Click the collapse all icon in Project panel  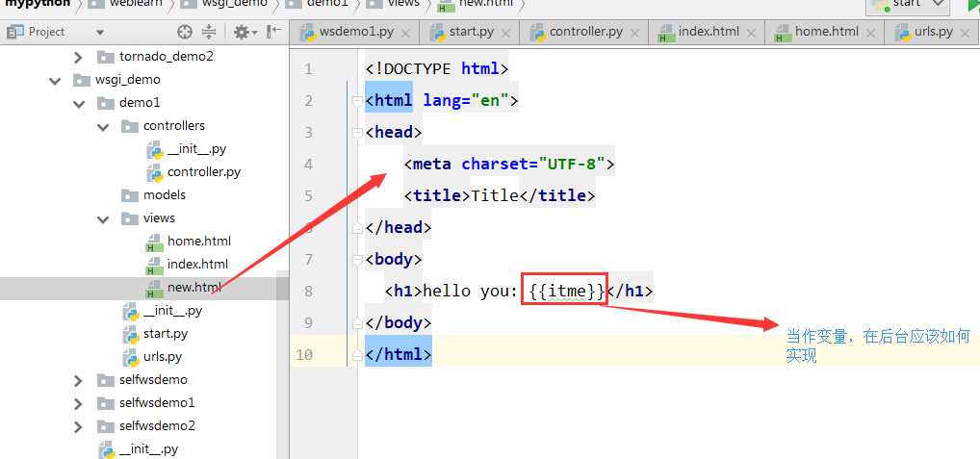(x=209, y=32)
